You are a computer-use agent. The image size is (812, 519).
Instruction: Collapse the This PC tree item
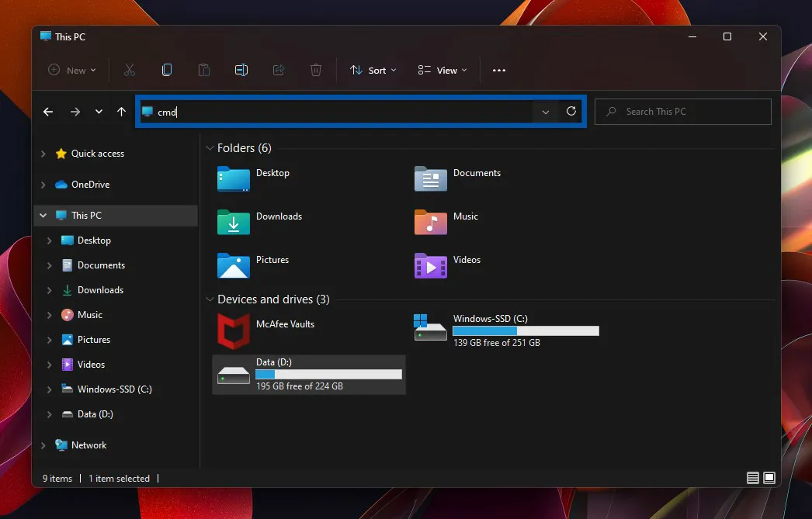(x=43, y=215)
